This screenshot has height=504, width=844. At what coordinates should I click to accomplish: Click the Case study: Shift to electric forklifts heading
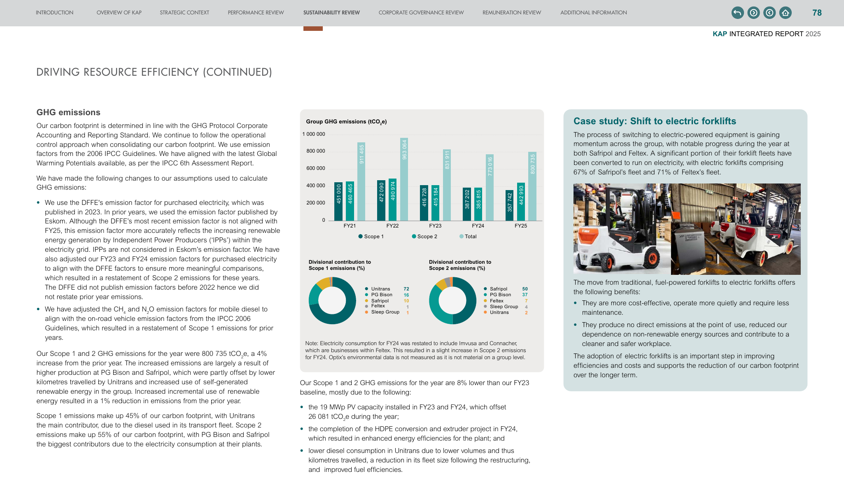pos(655,121)
